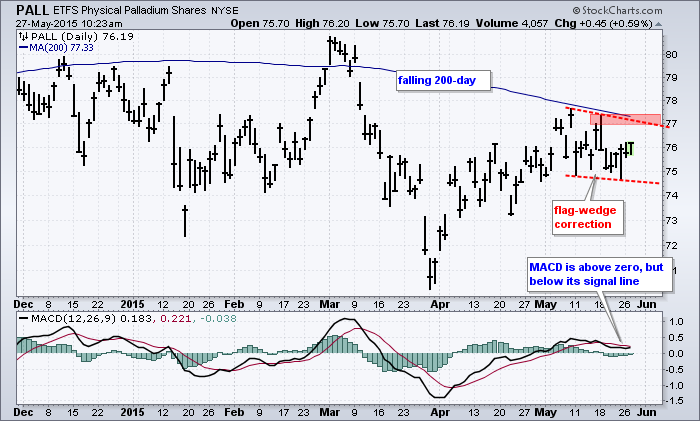Click the 'Dec' label on upper date axis
Image resolution: width=700 pixels, height=421 pixels.
tap(23, 304)
